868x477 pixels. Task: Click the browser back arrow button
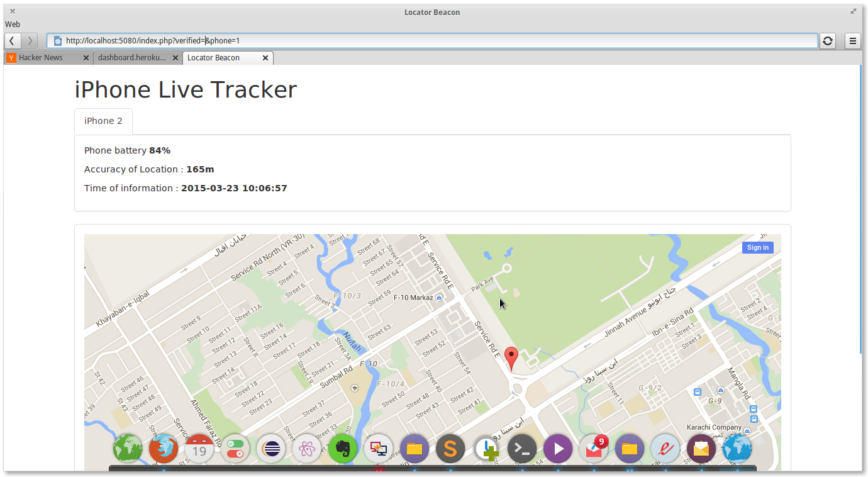[x=13, y=41]
